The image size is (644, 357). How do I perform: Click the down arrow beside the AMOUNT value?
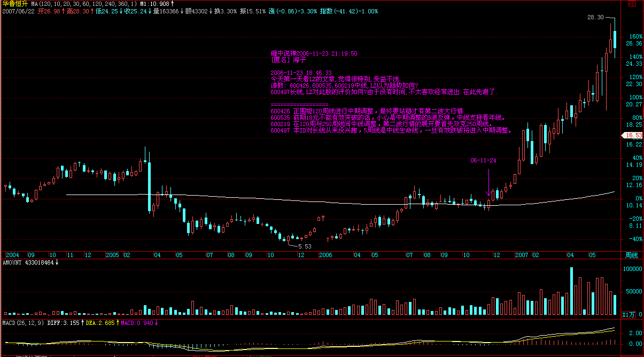(57, 263)
